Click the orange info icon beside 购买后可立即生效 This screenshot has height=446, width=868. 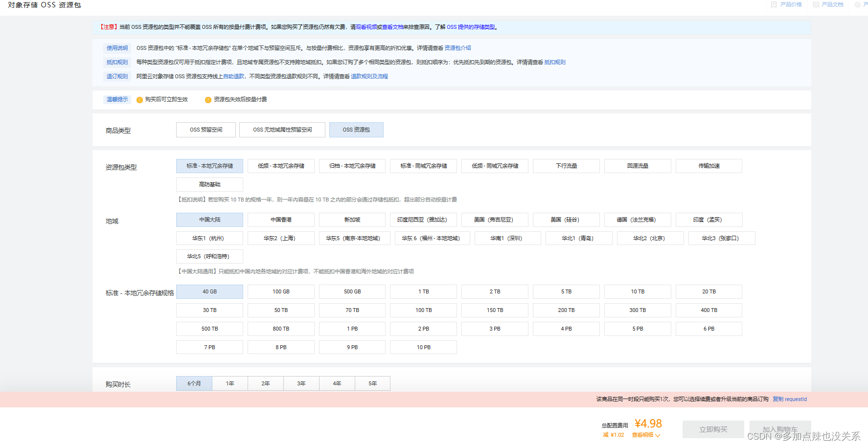tap(139, 100)
